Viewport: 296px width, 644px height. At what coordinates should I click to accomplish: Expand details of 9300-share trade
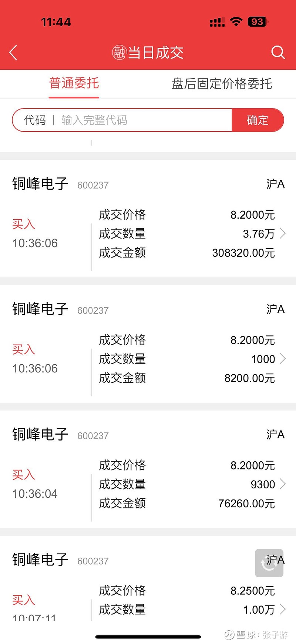[x=283, y=484]
